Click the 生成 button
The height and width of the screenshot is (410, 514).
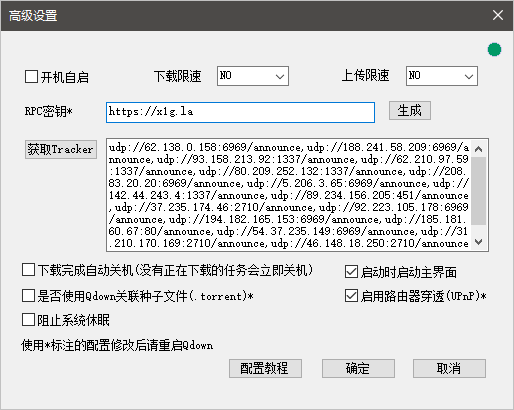(x=410, y=110)
